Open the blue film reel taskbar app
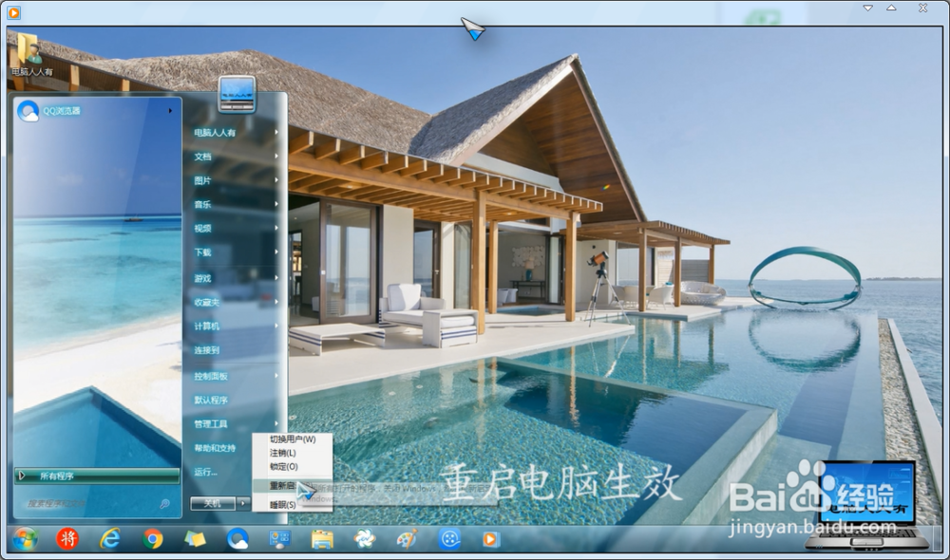950x560 pixels. click(449, 539)
